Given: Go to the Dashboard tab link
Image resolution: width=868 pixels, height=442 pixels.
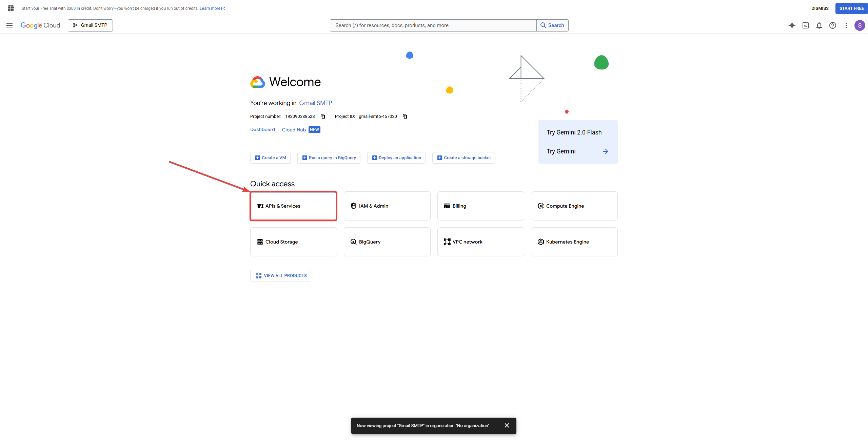Looking at the screenshot, I should point(262,130).
